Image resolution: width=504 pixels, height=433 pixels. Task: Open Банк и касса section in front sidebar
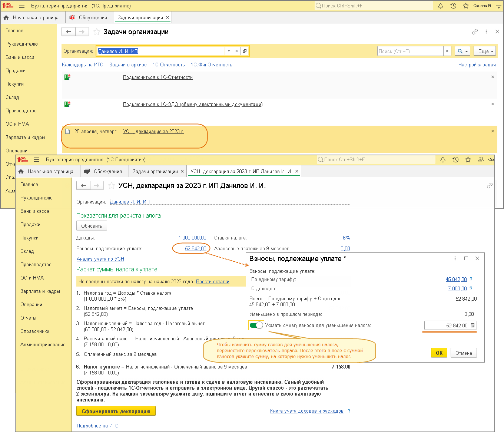click(x=35, y=211)
